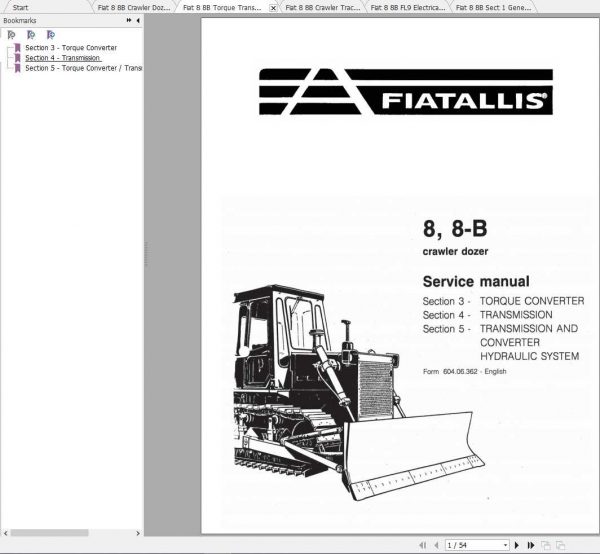Switch to the Fiat 8 8B Crawler Doz... tab
The height and width of the screenshot is (554, 600).
(134, 7)
